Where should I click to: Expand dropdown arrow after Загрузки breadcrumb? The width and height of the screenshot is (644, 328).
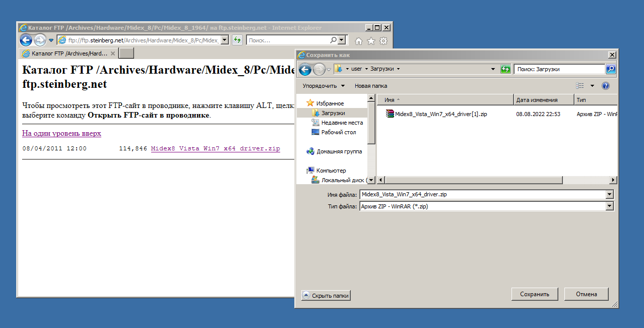pyautogui.click(x=398, y=69)
